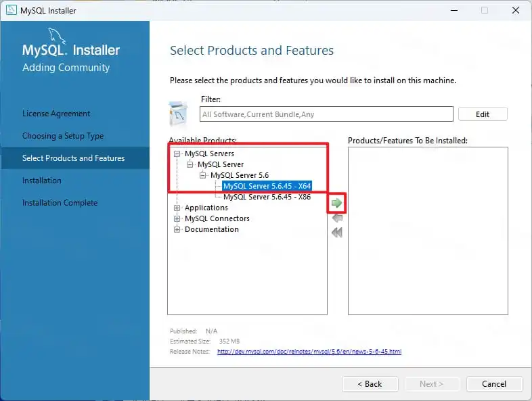Open the release notes link

tap(309, 352)
